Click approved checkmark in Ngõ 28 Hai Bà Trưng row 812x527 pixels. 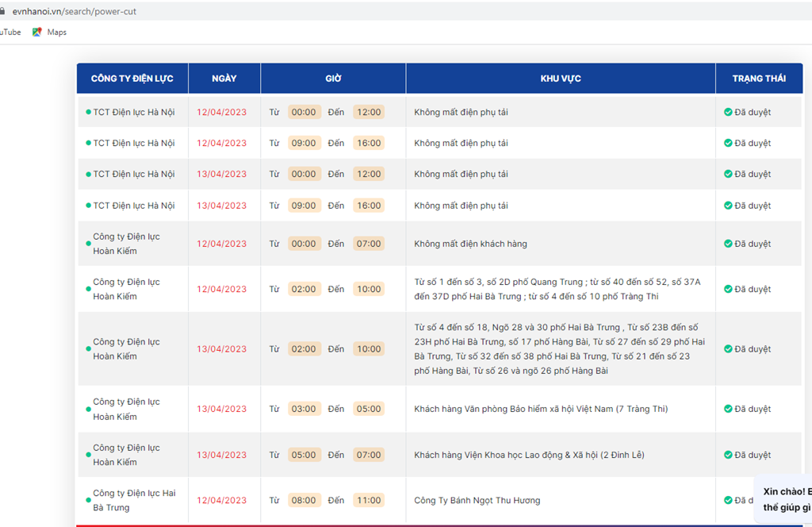(728, 348)
